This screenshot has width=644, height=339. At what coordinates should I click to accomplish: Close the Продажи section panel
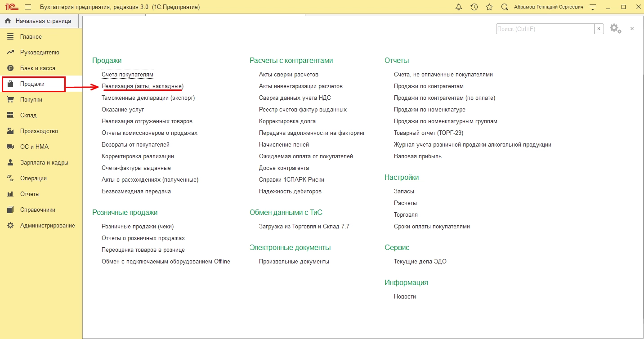(632, 28)
